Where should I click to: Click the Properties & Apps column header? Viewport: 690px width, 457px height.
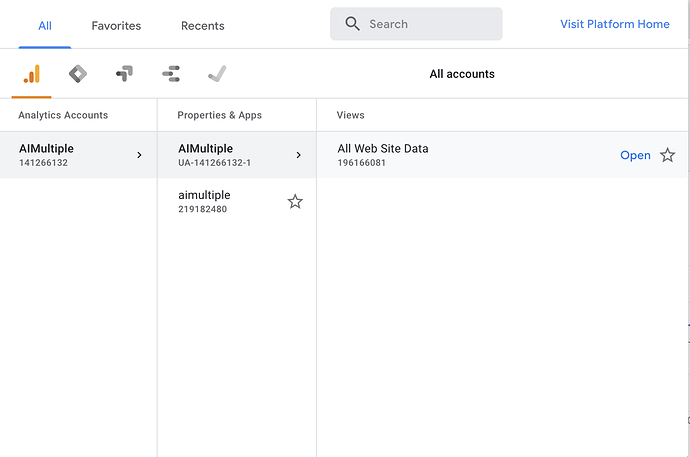coord(220,115)
